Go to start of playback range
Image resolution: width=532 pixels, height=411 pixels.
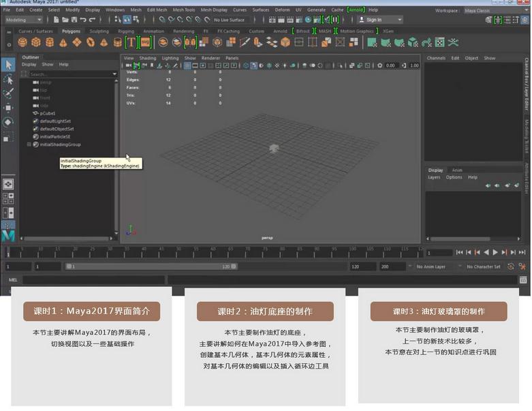459,252
